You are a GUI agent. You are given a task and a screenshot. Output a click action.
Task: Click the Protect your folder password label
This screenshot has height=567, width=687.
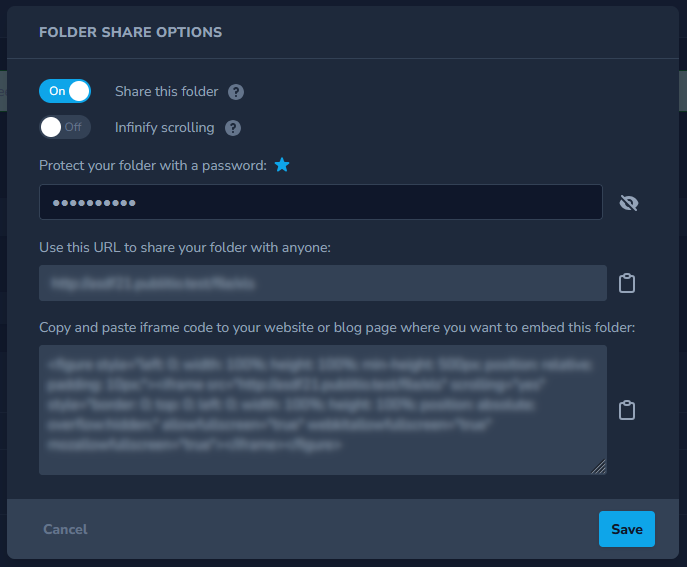153,166
